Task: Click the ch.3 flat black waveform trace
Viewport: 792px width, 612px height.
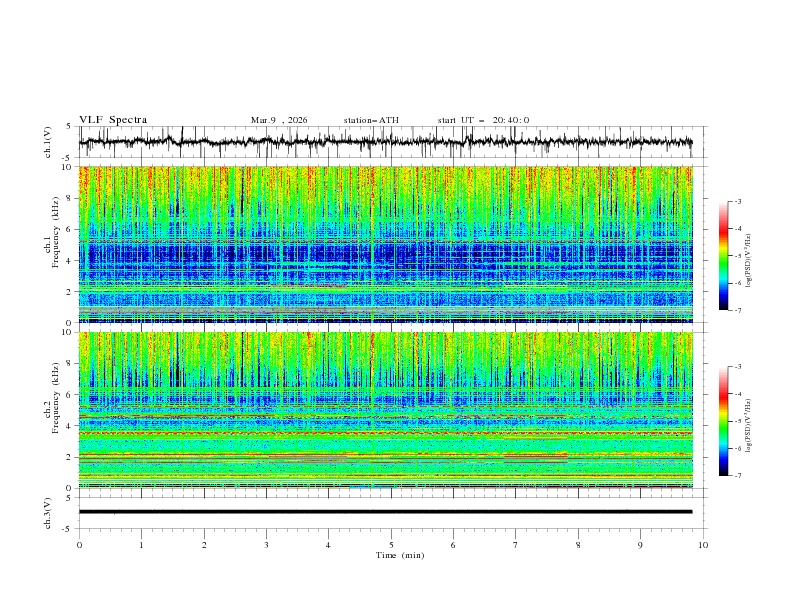Action: point(385,512)
